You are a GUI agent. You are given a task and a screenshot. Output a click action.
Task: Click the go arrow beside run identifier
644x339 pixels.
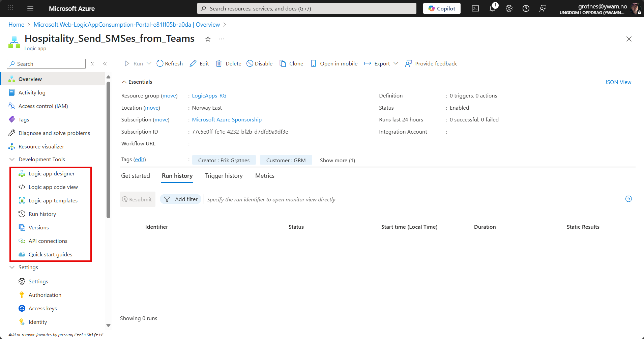point(629,199)
